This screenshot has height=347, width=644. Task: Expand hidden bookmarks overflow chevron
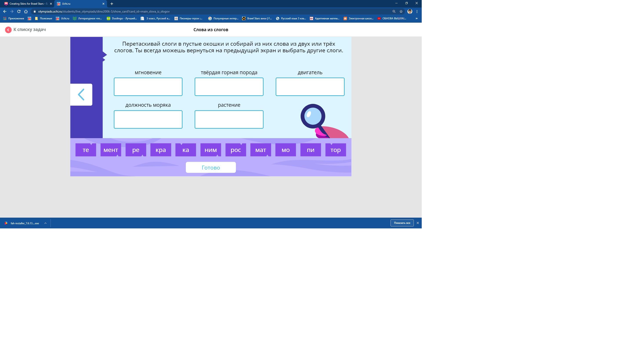pos(416,18)
